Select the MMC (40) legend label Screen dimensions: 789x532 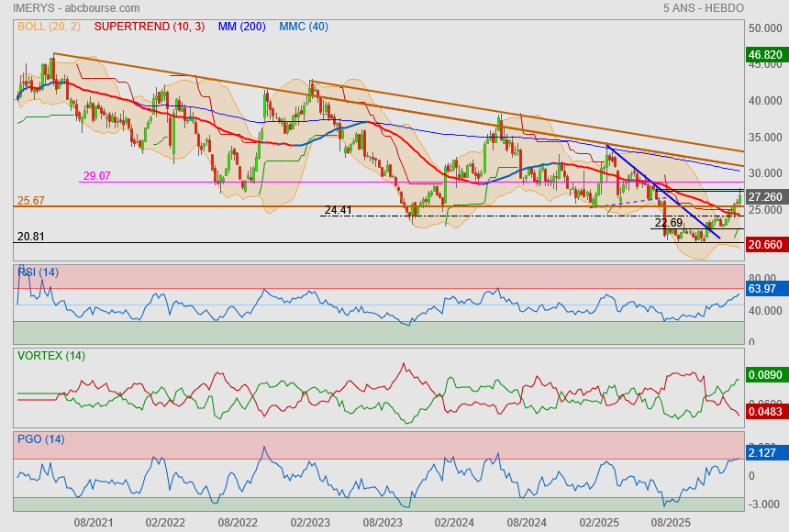304,27
